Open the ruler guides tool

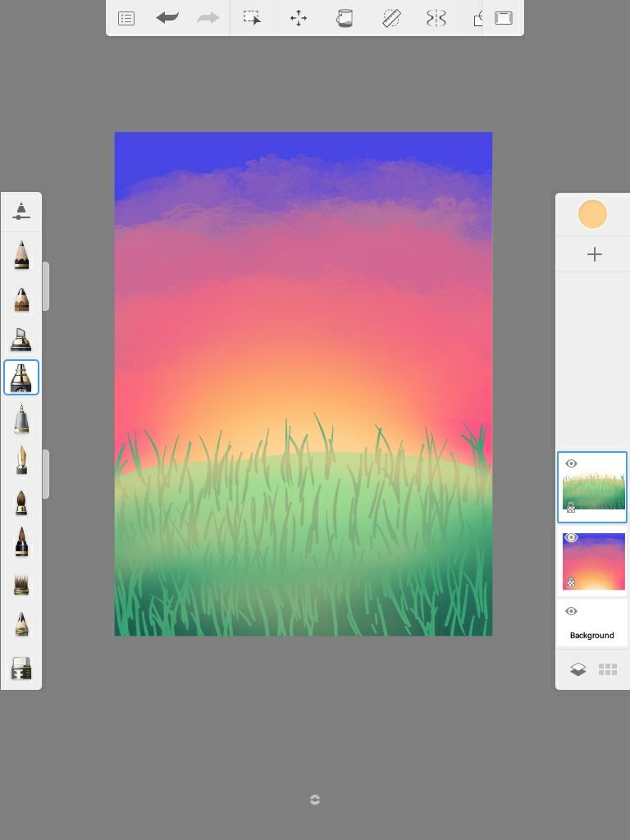(391, 18)
